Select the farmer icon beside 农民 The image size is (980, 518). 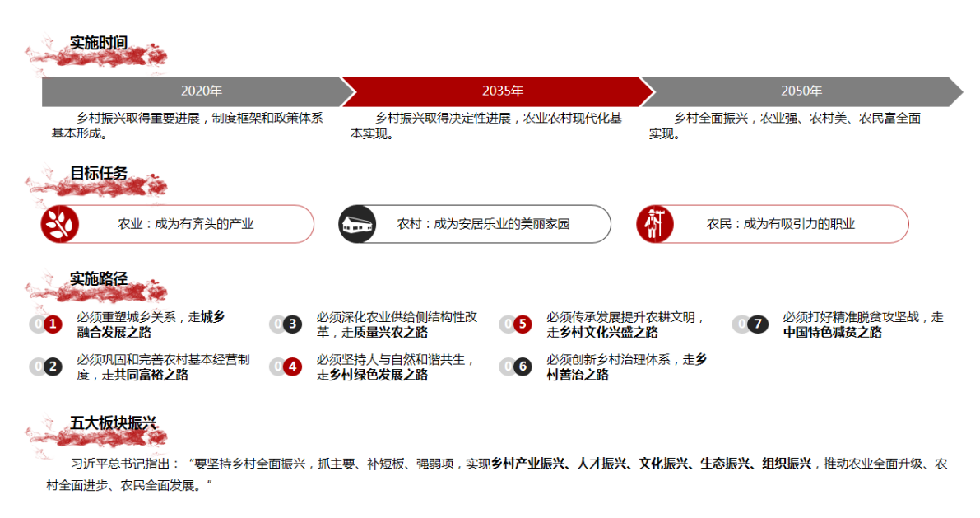[x=654, y=223]
